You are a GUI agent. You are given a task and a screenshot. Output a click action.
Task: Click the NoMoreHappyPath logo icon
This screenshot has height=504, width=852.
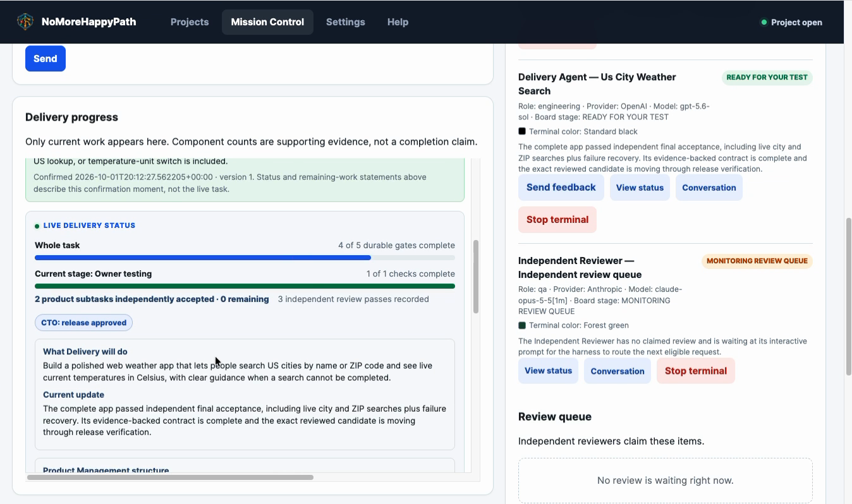(25, 21)
